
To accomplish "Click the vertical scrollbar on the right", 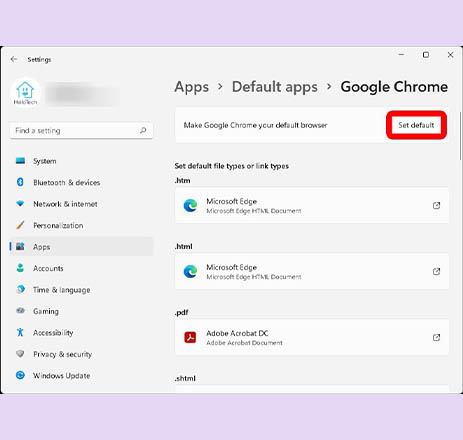I will pos(461,136).
